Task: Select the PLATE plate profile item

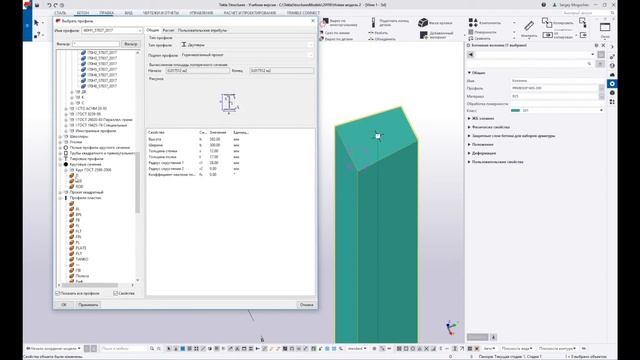Action: point(81,248)
